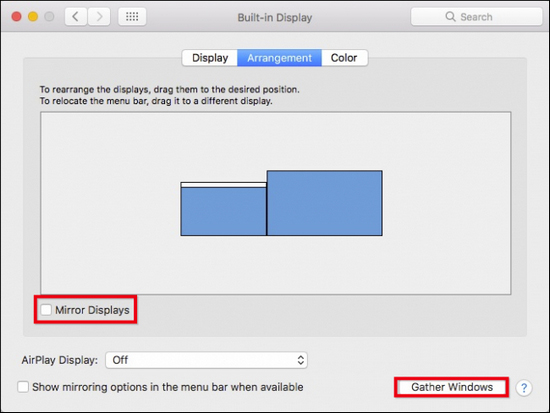Go back with the left chevron button
Screen dimensions: 550x413
tap(75, 16)
